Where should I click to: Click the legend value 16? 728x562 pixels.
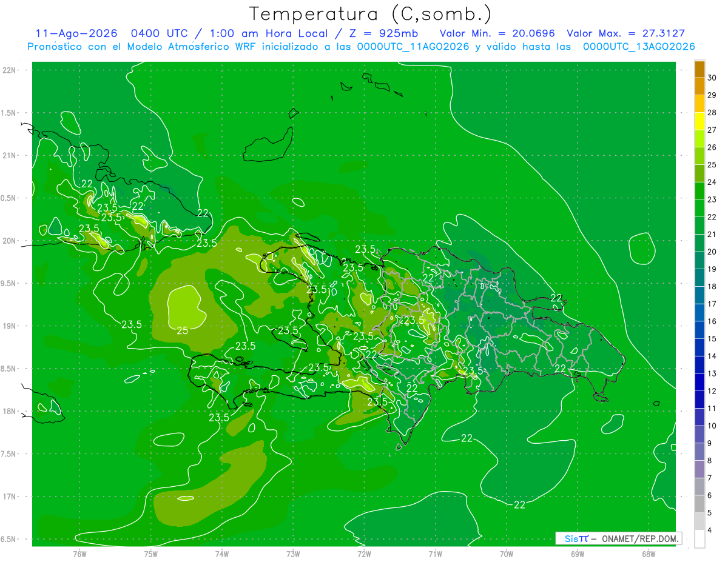713,321
